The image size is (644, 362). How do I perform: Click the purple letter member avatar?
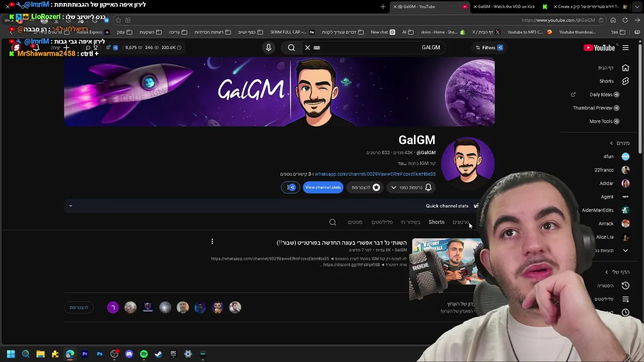[113, 307]
